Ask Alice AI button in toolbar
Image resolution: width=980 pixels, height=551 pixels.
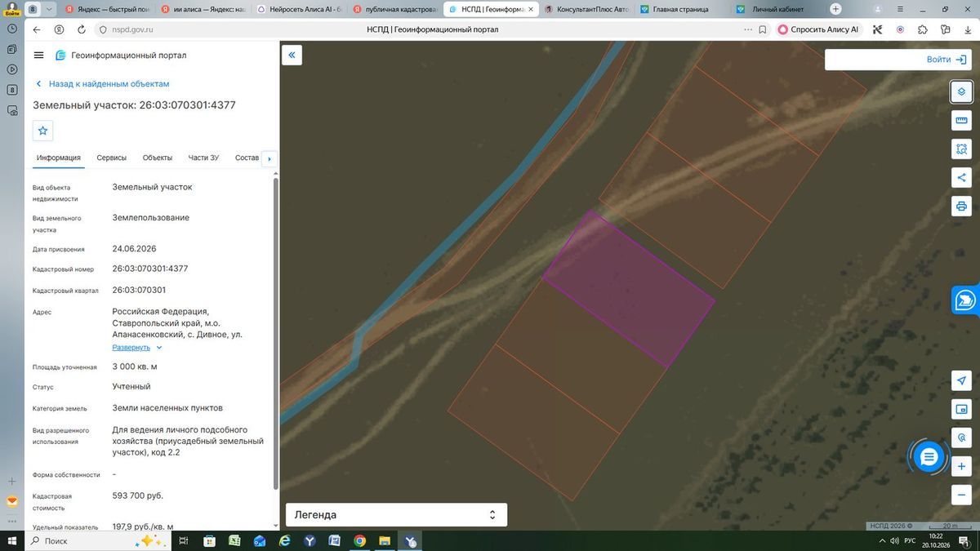819,29
